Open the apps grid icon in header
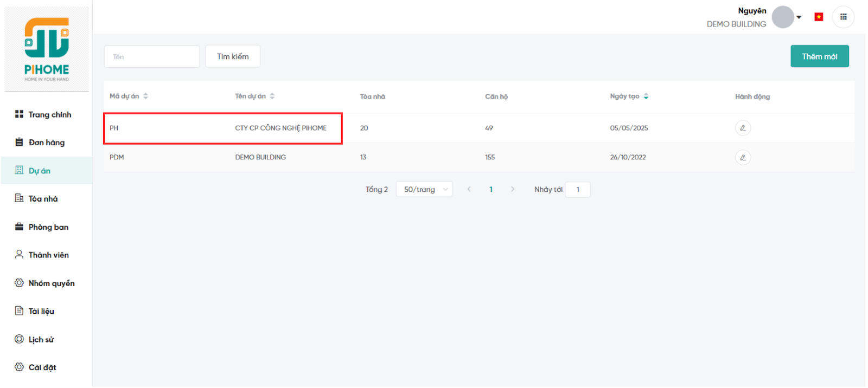868x388 pixels. 843,17
